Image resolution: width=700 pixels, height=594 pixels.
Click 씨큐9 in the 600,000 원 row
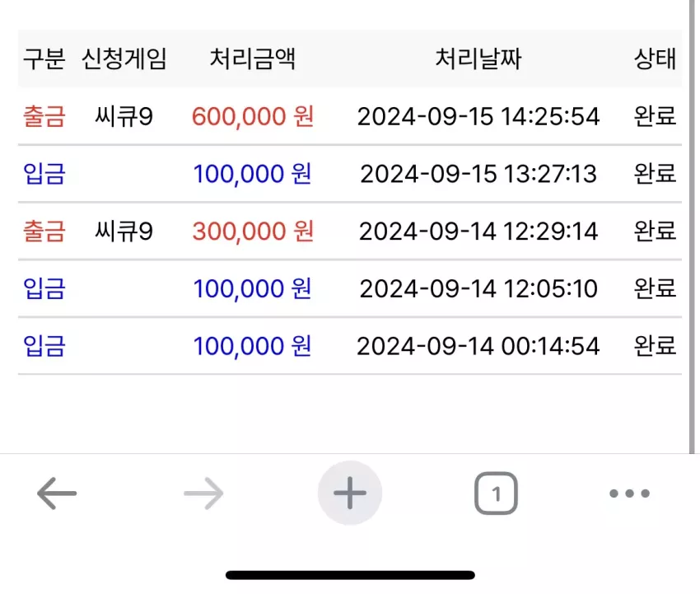(124, 116)
